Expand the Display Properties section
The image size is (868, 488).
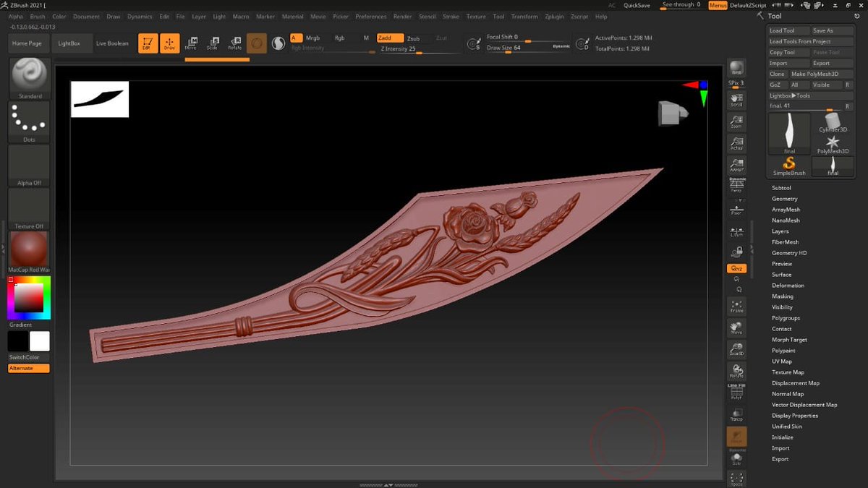795,416
